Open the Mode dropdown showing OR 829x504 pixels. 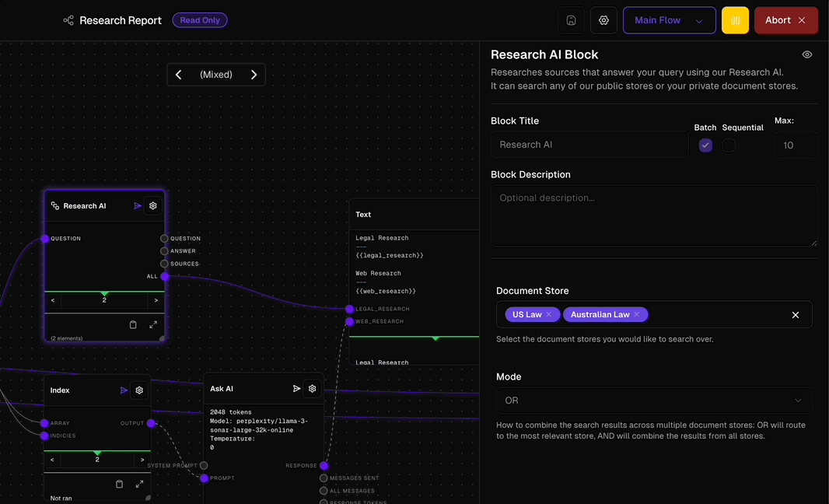click(x=653, y=400)
